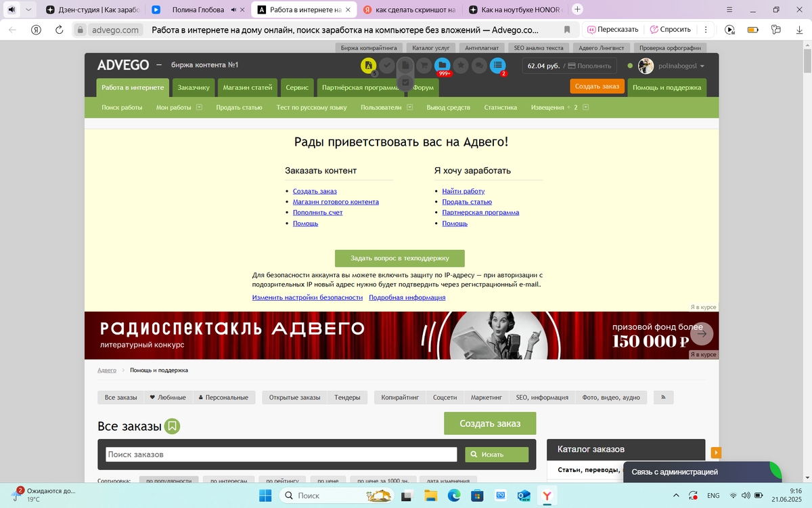Click the orange arrow icon next to Каталог заказов
Viewport: 812px width, 508px height.
(x=716, y=452)
